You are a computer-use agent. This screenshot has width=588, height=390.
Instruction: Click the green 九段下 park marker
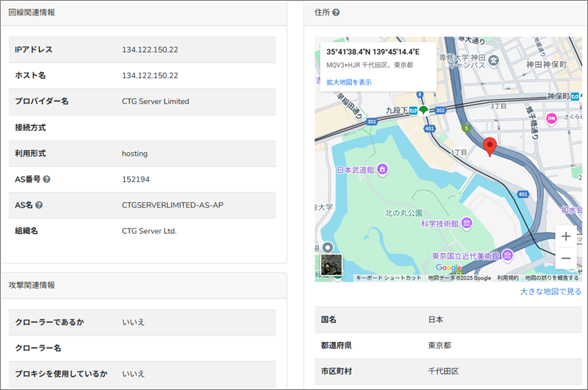coord(423,110)
